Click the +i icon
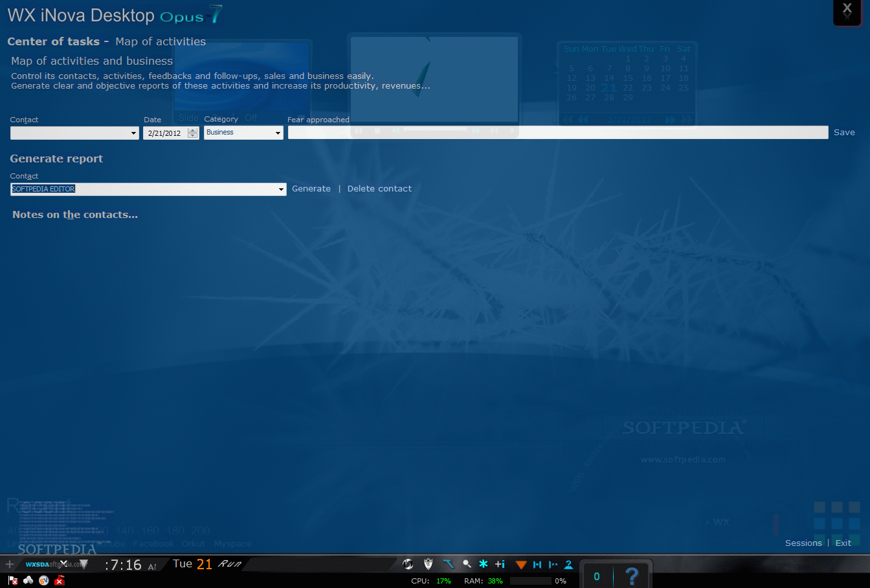This screenshot has width=870, height=588. (500, 564)
